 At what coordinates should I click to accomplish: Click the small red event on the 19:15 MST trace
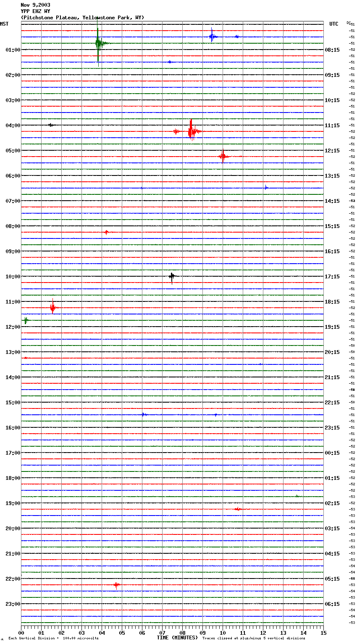coord(238,509)
